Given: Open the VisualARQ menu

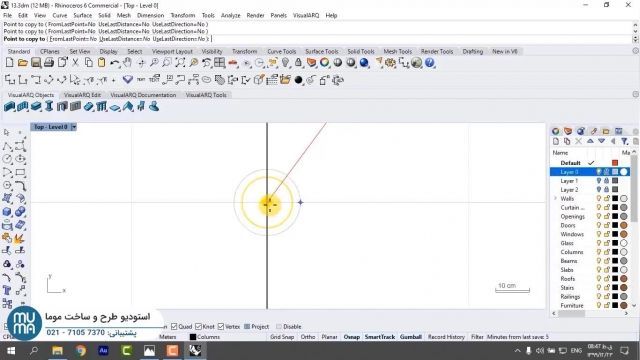Looking at the screenshot, I should click(x=306, y=16).
